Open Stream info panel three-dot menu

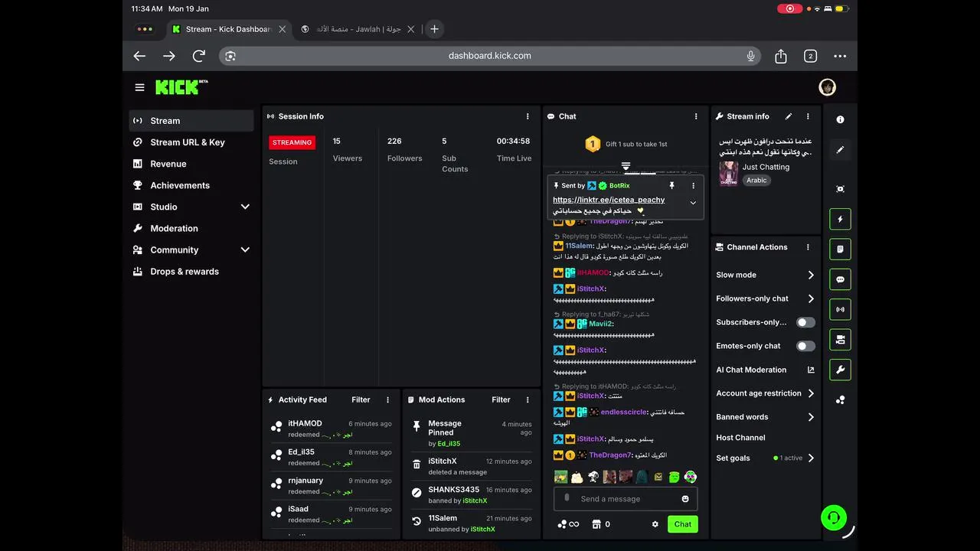click(808, 116)
